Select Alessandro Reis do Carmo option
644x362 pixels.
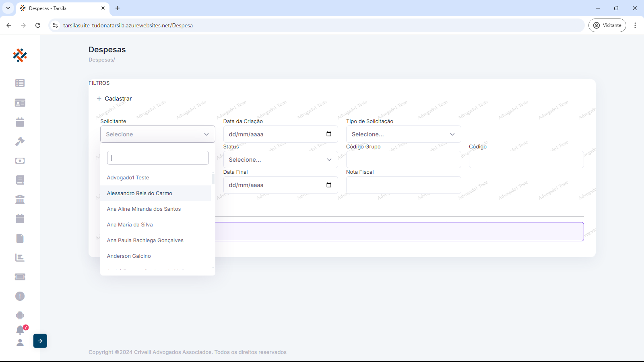(x=140, y=193)
